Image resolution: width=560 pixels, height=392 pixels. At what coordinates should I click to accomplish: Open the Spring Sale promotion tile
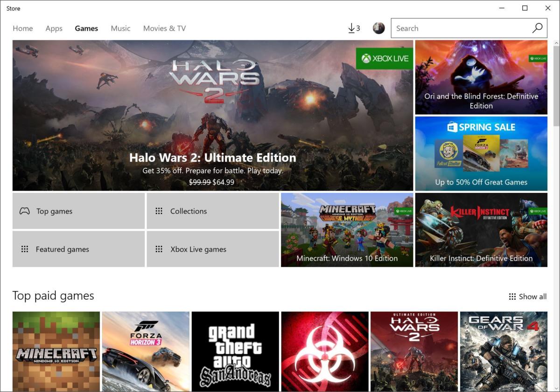point(481,153)
